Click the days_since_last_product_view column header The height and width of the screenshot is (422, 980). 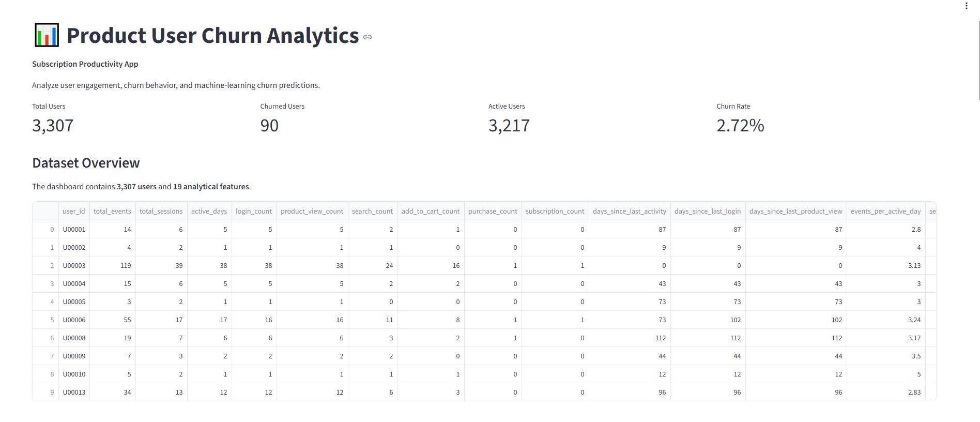coord(796,211)
